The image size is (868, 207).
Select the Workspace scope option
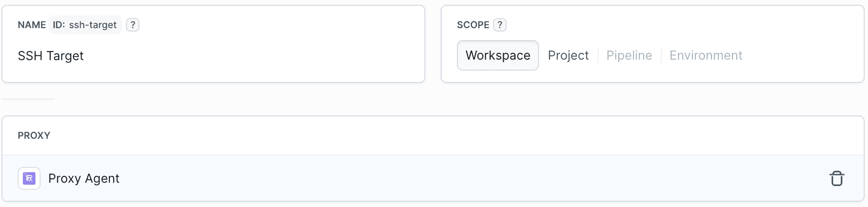tap(498, 55)
